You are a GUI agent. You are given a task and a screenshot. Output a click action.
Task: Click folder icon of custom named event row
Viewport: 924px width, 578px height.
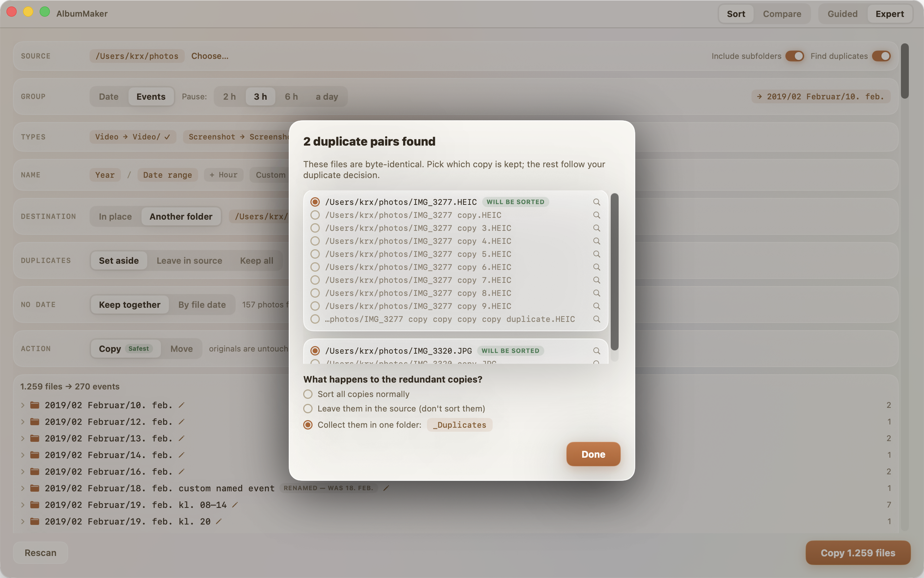tap(35, 488)
